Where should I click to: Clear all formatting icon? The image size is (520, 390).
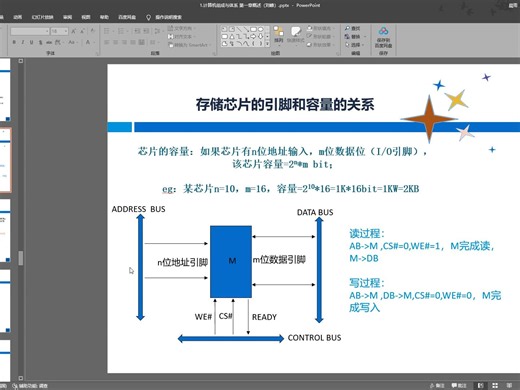(93, 31)
